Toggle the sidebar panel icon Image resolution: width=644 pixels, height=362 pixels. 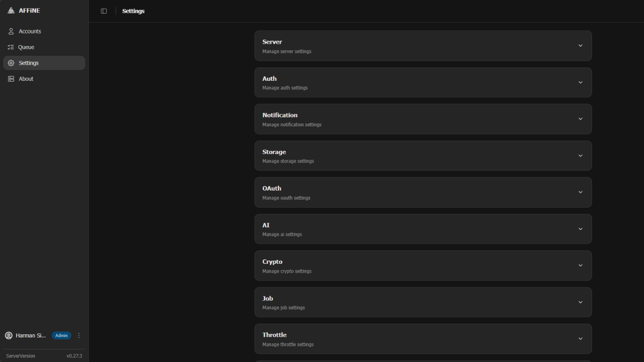[104, 11]
